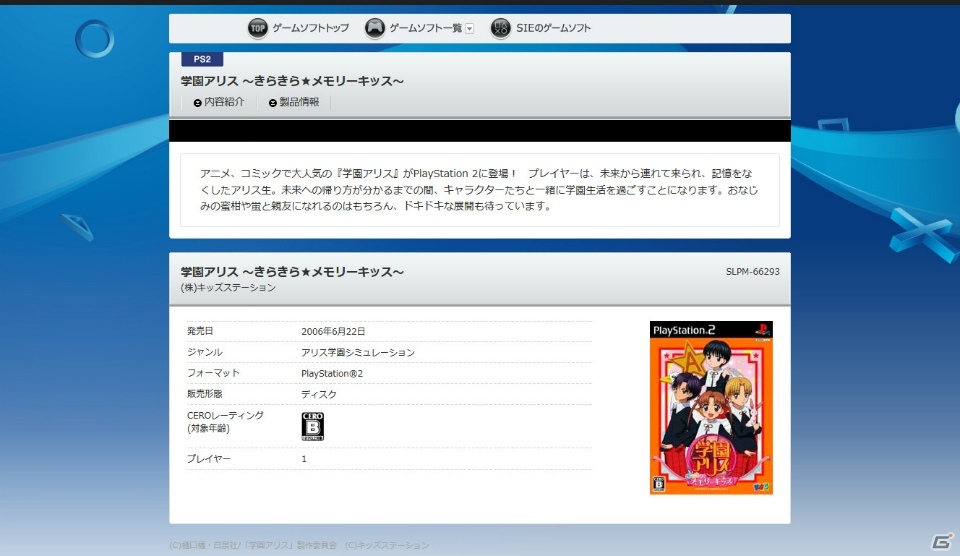Click the release date 2006年6月22日
Image resolution: width=960 pixels, height=556 pixels.
(333, 331)
